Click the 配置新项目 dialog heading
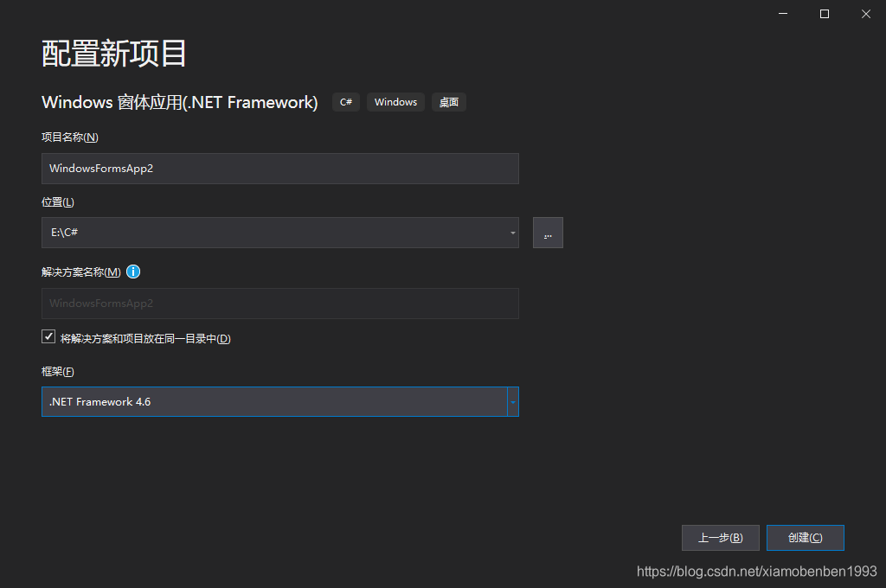The height and width of the screenshot is (588, 886). pyautogui.click(x=112, y=53)
